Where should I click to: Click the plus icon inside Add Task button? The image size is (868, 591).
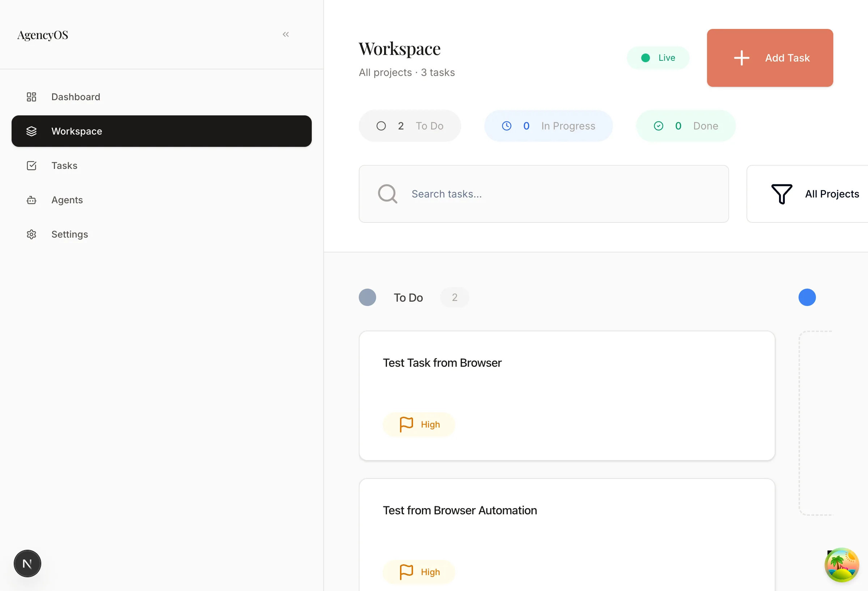point(741,58)
